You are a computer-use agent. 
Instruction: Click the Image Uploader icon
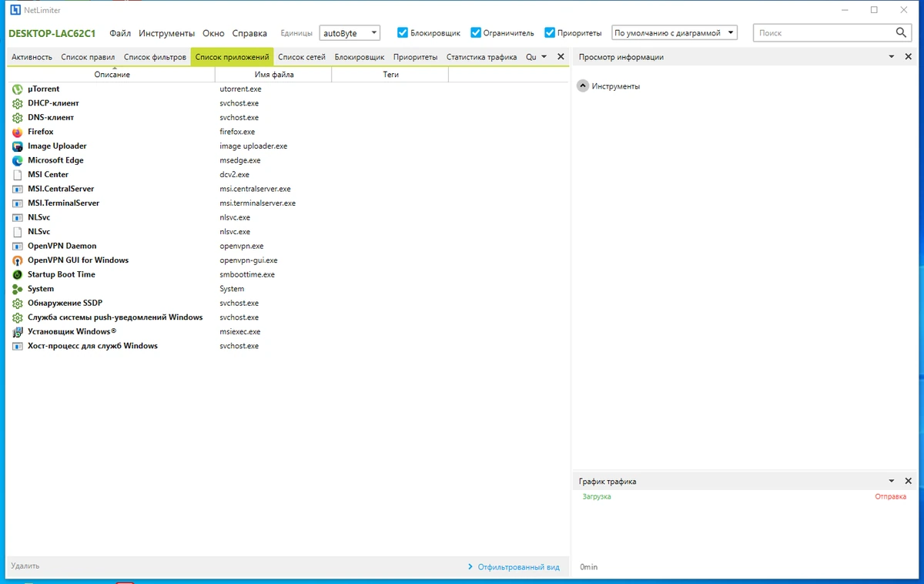tap(18, 146)
